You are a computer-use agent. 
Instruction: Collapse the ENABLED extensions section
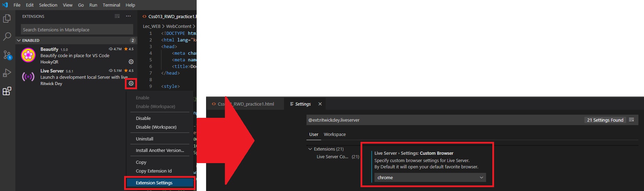[19, 40]
